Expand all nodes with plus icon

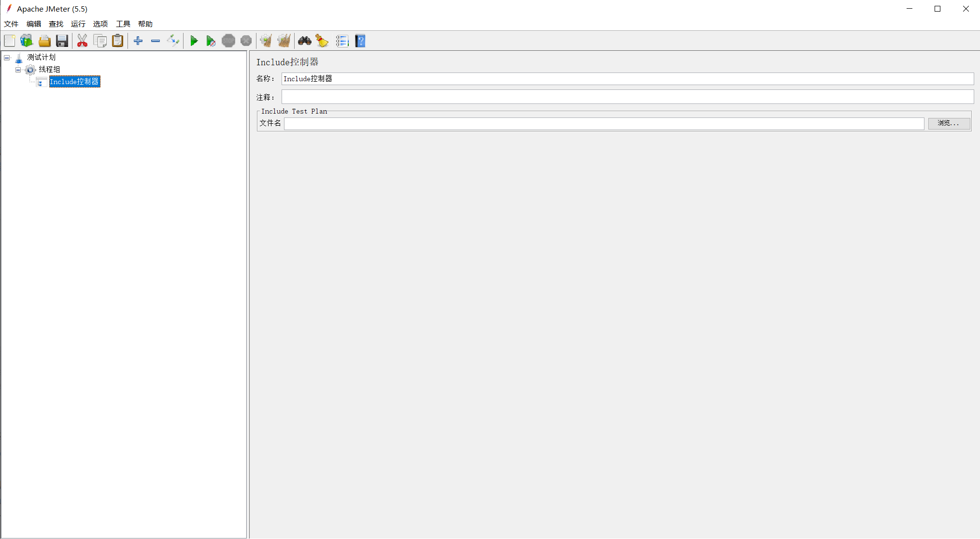point(138,41)
